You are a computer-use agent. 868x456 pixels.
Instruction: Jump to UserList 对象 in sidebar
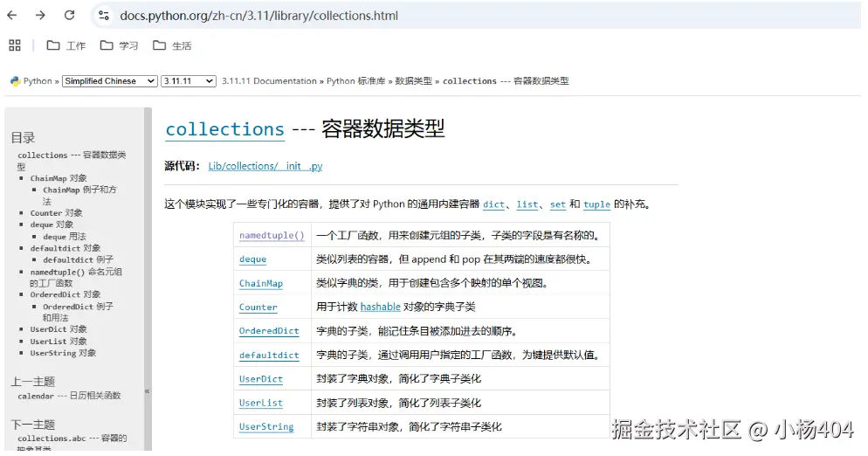(59, 342)
